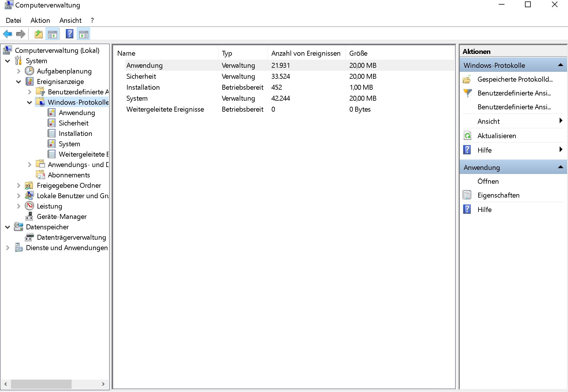
Task: Click the Forward arrow toolbar icon
Action: (x=21, y=34)
